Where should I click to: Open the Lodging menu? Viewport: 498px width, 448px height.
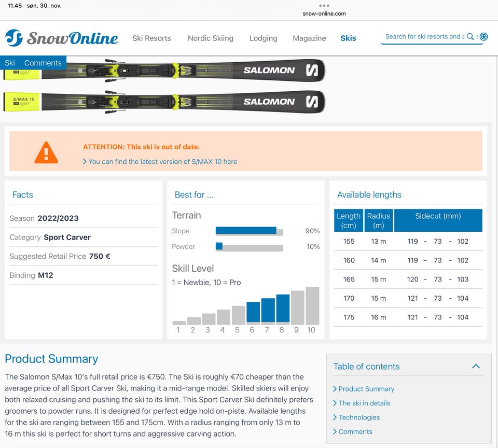click(x=264, y=38)
